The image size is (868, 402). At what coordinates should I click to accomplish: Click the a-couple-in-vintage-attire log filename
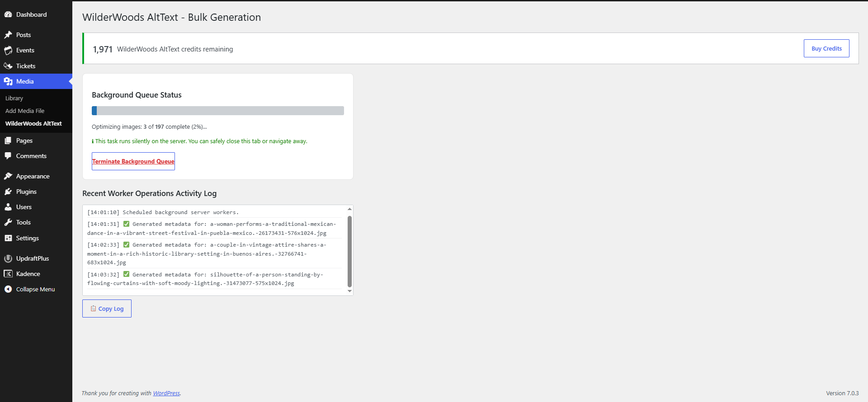[207, 253]
